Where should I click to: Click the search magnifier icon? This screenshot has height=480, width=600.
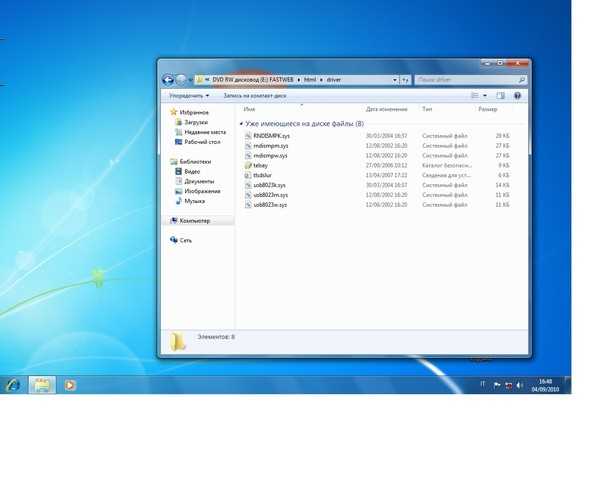tap(521, 80)
